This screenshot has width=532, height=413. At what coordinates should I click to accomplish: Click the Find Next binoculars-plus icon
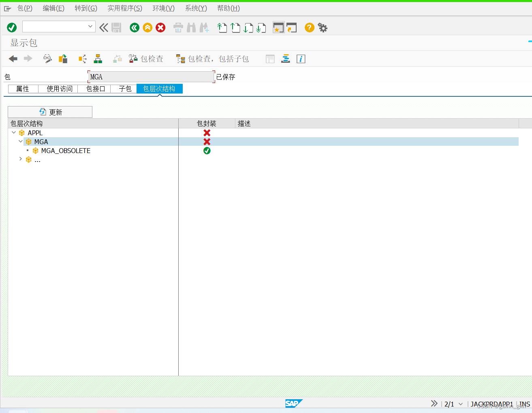coord(204,28)
